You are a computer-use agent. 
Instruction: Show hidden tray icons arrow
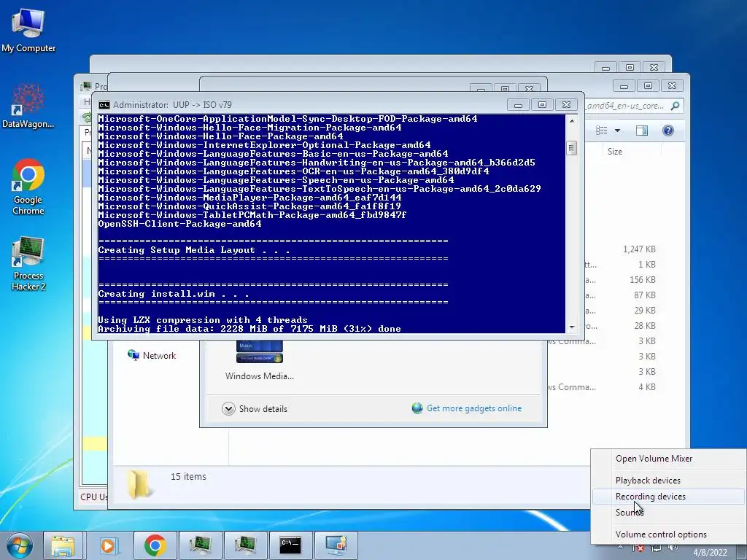(620, 548)
